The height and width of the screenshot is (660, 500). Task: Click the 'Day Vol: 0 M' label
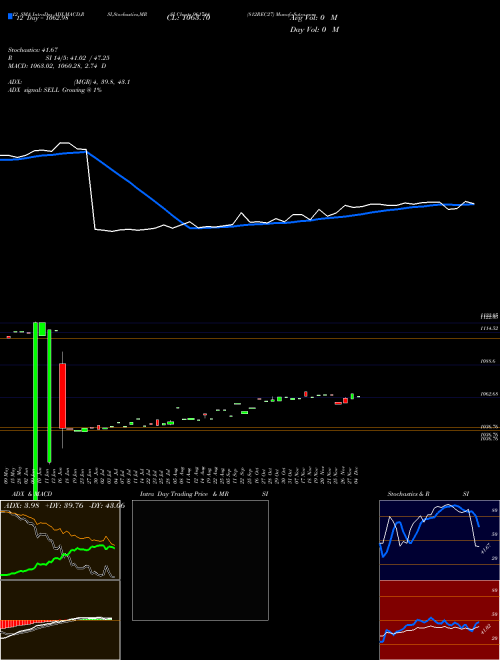coord(314,29)
